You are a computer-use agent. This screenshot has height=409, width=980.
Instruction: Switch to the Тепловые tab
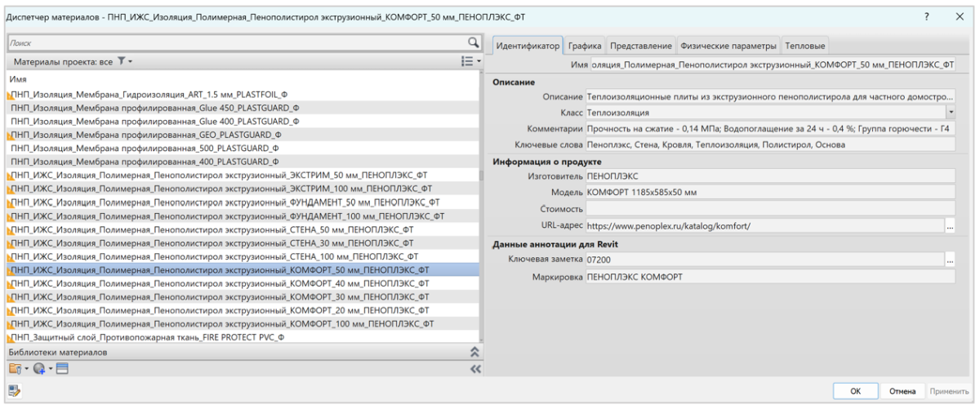805,44
